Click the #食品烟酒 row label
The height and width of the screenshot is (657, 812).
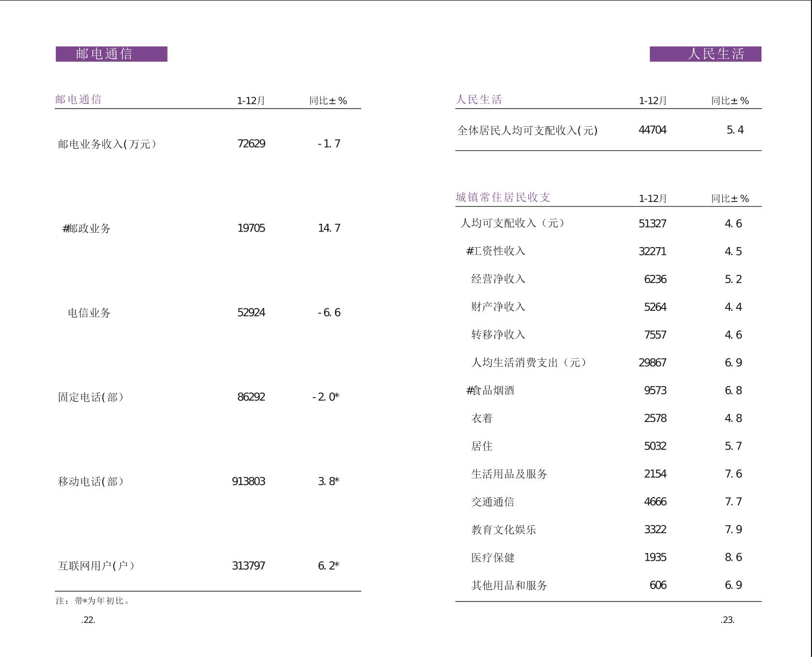point(491,390)
